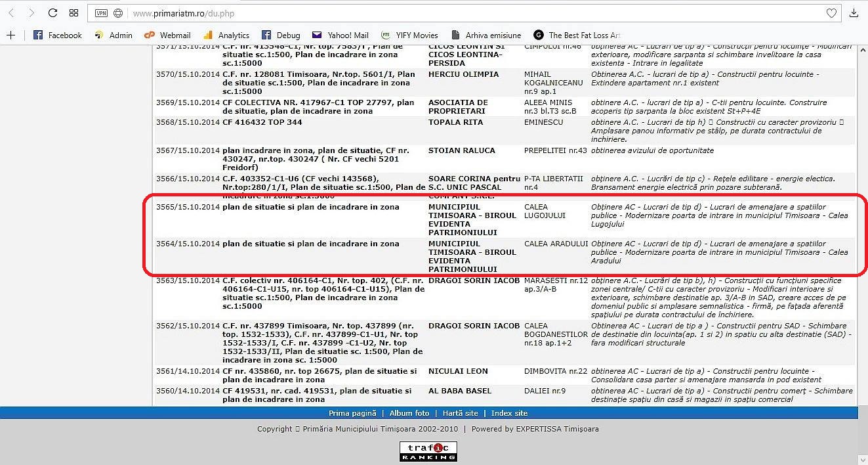Select applicant TOPALA RITA

click(457, 122)
